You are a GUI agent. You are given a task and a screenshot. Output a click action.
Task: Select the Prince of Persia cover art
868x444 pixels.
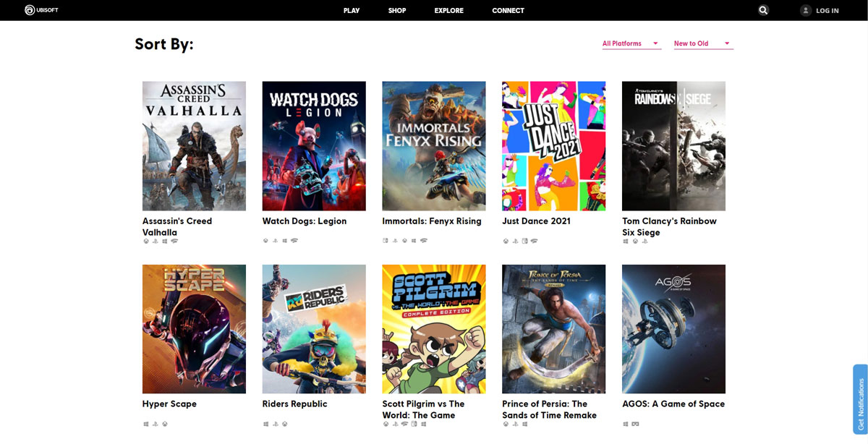click(554, 329)
